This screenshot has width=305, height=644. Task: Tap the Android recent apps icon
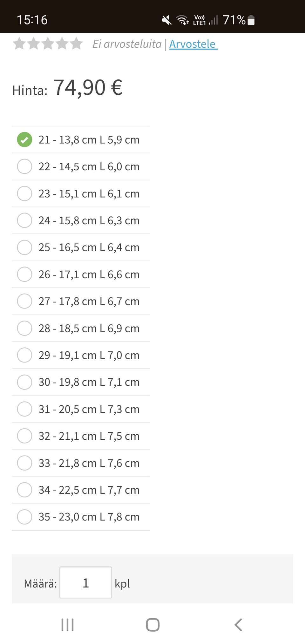(x=67, y=625)
